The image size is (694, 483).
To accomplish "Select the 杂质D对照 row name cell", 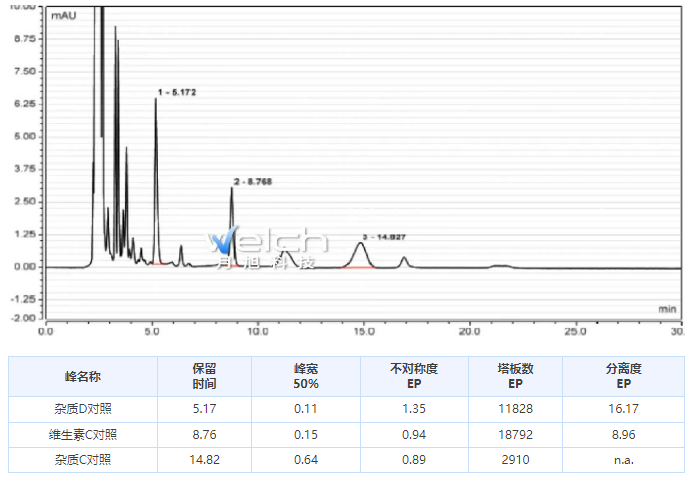I will [x=83, y=409].
